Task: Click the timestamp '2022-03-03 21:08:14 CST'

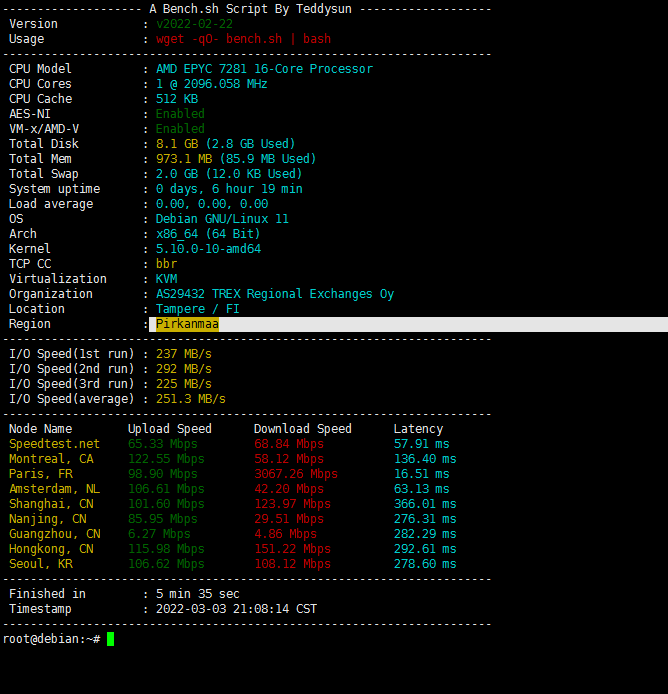Action: [x=236, y=609]
